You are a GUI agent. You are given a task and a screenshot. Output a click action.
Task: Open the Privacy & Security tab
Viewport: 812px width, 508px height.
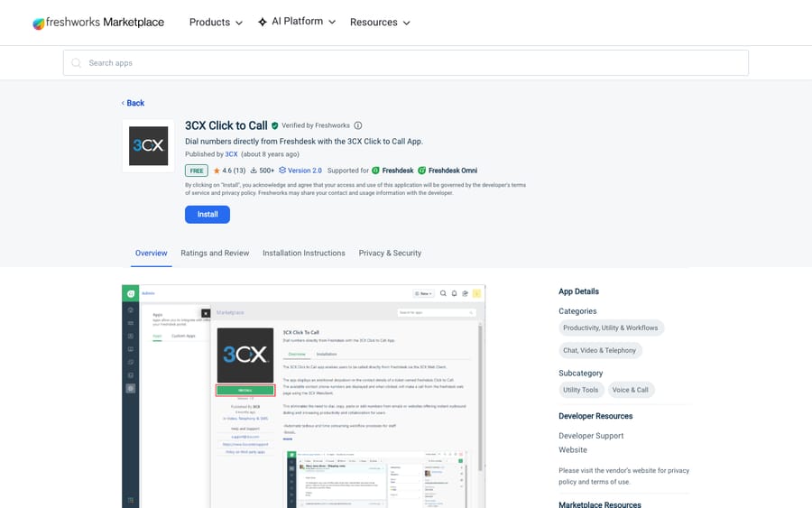click(x=390, y=254)
